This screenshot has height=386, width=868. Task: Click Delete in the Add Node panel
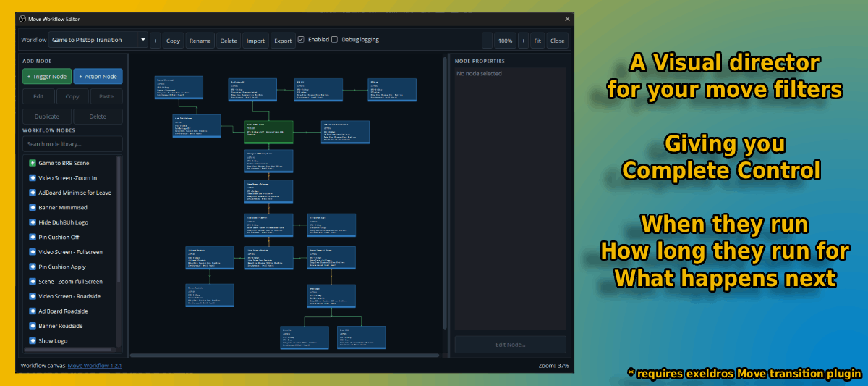coord(98,116)
